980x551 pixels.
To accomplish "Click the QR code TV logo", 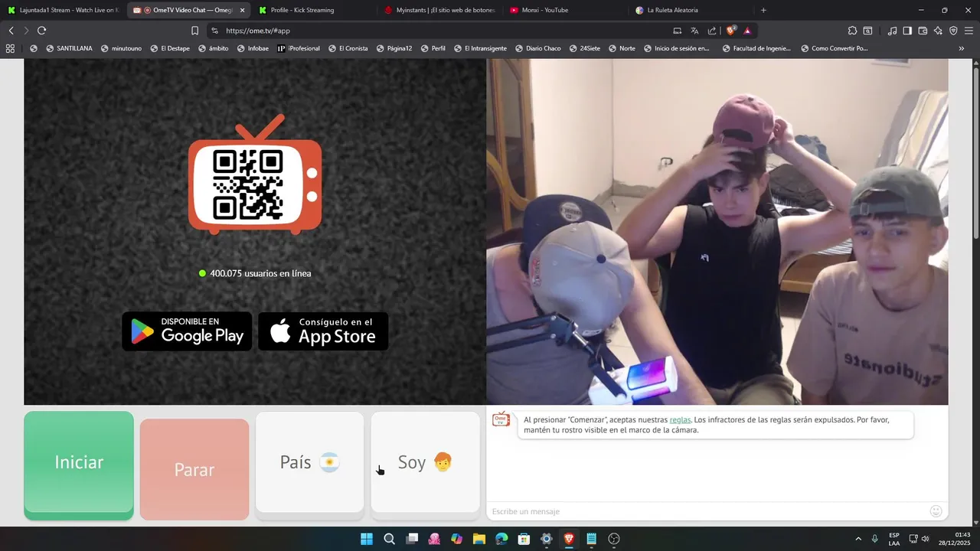I will pyautogui.click(x=255, y=174).
